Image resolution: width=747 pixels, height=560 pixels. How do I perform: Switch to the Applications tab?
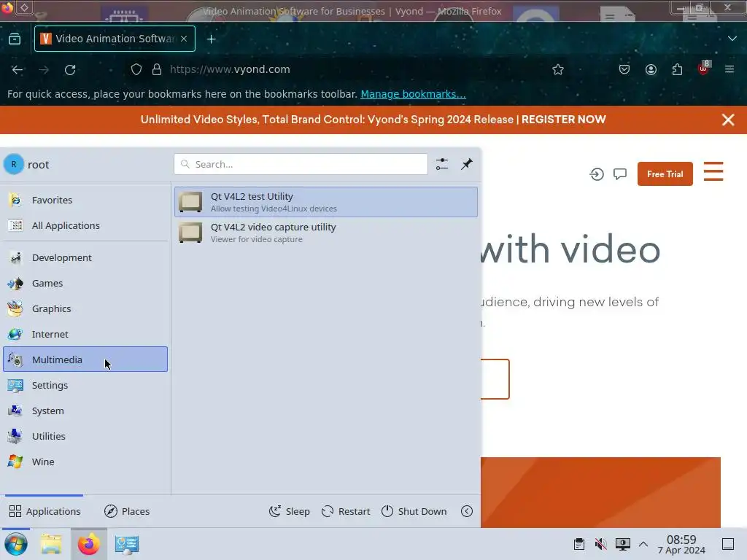point(44,511)
